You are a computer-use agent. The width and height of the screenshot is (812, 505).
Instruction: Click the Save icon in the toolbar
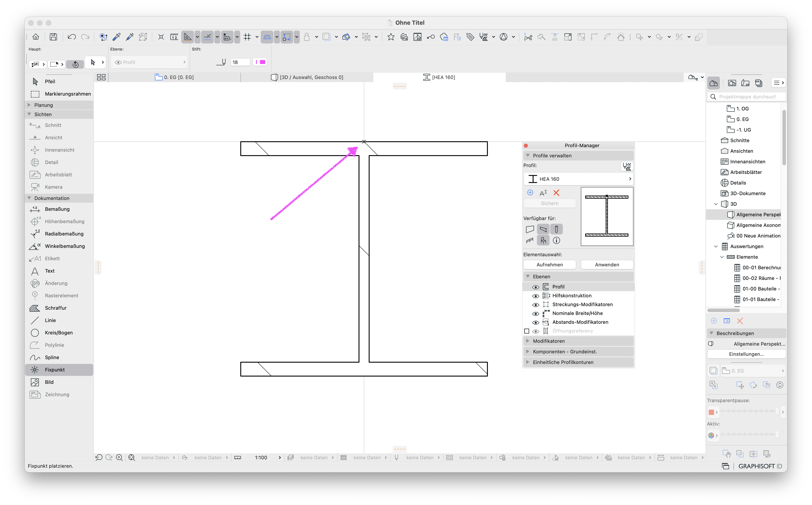[x=53, y=37]
